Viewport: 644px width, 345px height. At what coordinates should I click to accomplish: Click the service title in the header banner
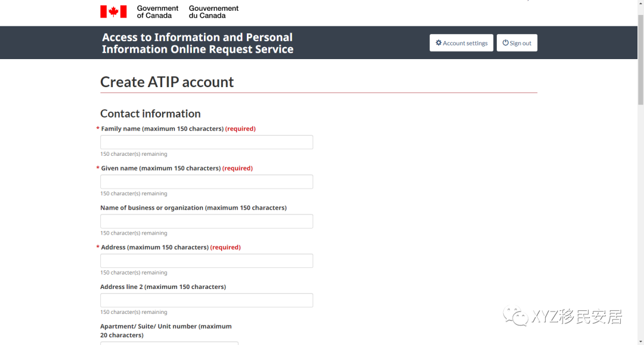197,43
